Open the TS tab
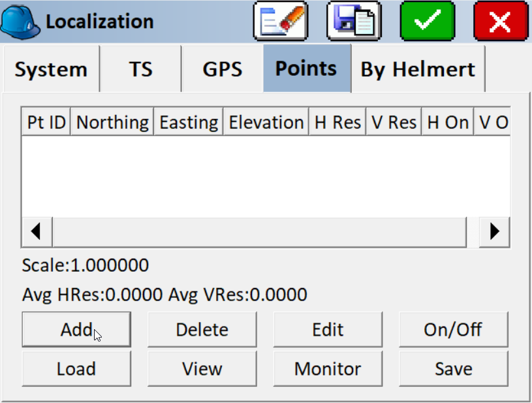Viewport: 532px width, 403px height. pyautogui.click(x=140, y=68)
